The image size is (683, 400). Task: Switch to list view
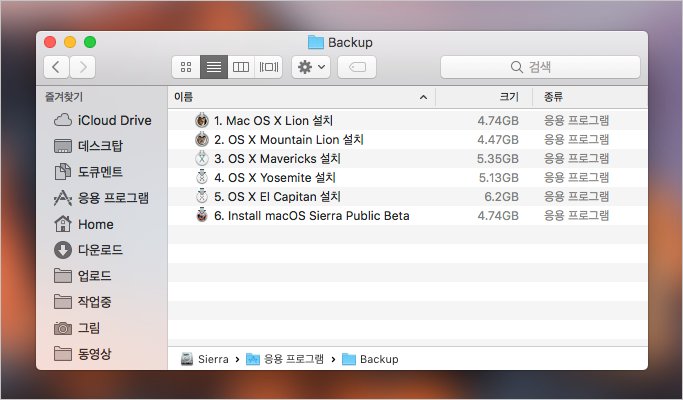pyautogui.click(x=214, y=67)
